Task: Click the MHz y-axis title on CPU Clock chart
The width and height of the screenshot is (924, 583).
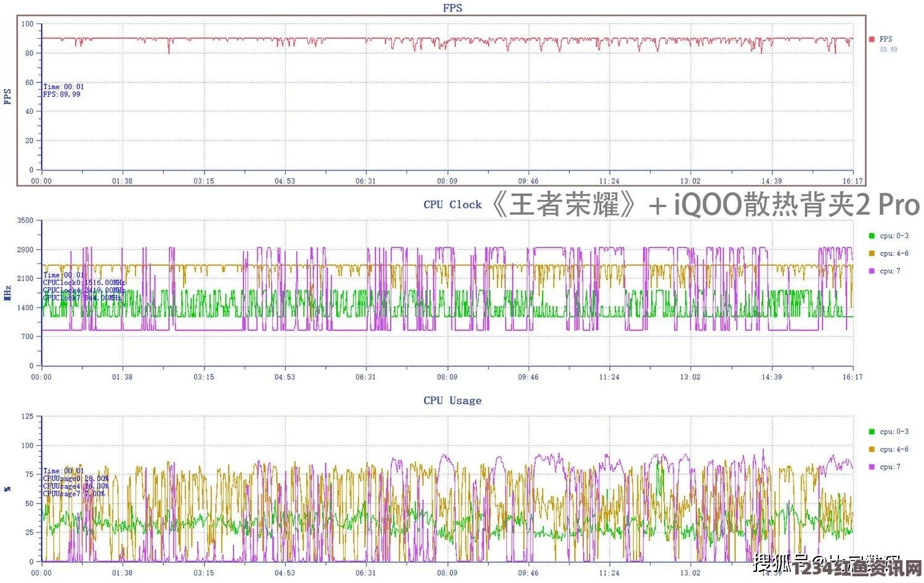Action: (8, 293)
